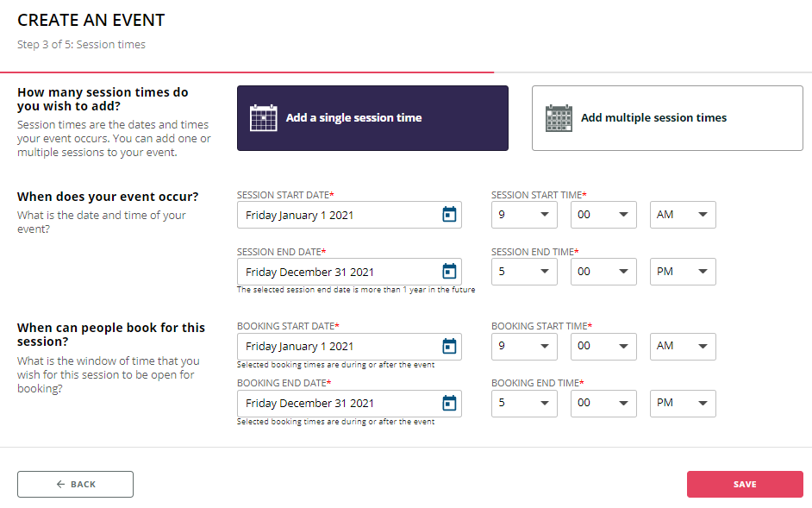
Task: Expand session end time hour dropdown
Action: pyautogui.click(x=524, y=272)
